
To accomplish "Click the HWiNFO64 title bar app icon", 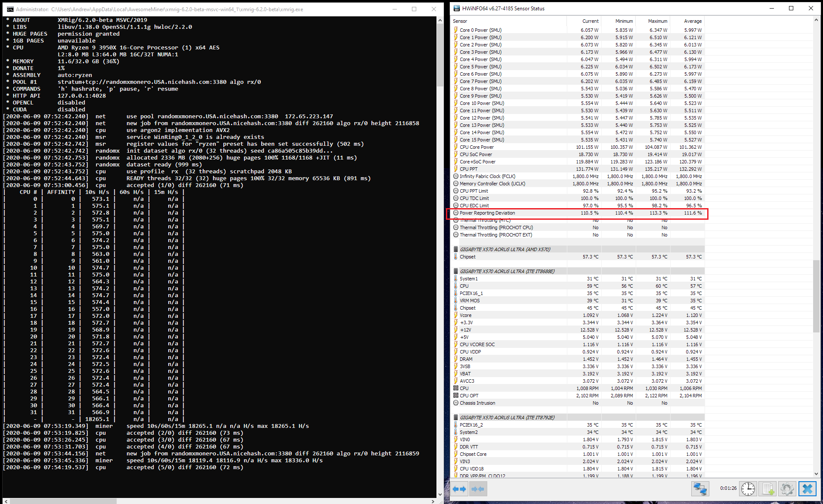I will pyautogui.click(x=457, y=8).
